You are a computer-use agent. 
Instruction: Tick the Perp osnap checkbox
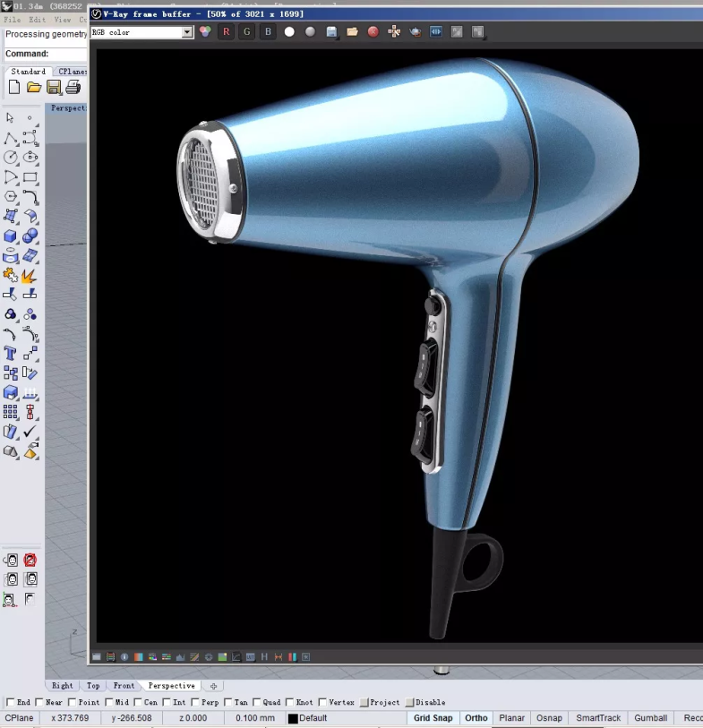pos(196,703)
